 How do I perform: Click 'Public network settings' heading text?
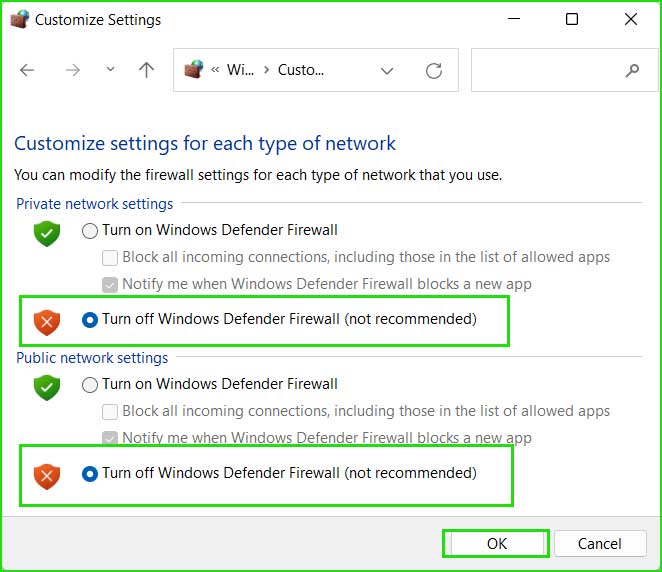pyautogui.click(x=92, y=358)
